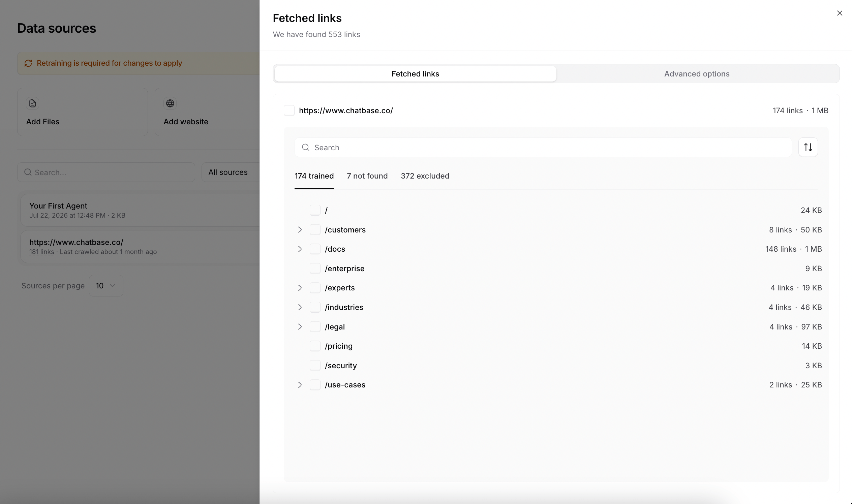Click the Add Files card
This screenshot has height=504, width=852.
click(83, 112)
